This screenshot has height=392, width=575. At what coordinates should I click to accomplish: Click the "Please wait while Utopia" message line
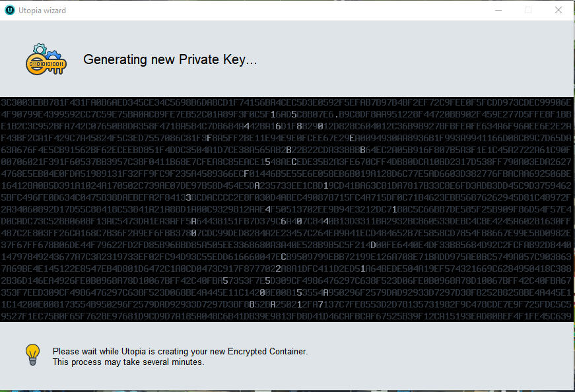pyautogui.click(x=180, y=351)
